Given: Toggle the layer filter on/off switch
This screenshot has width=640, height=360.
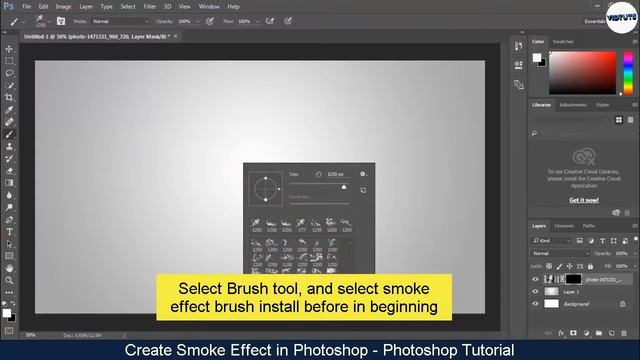Looking at the screenshot, I should [x=636, y=239].
